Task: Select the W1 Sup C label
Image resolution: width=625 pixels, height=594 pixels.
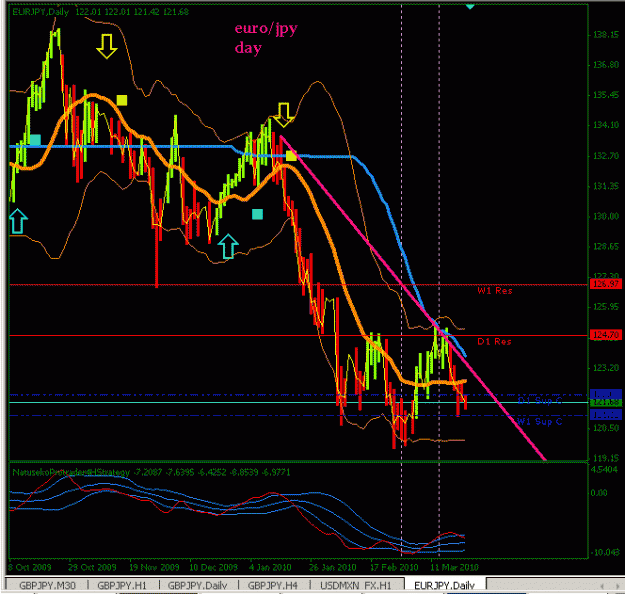Action: (x=539, y=421)
